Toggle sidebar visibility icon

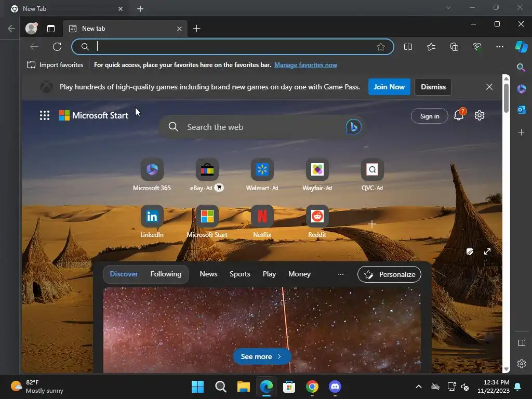522,343
